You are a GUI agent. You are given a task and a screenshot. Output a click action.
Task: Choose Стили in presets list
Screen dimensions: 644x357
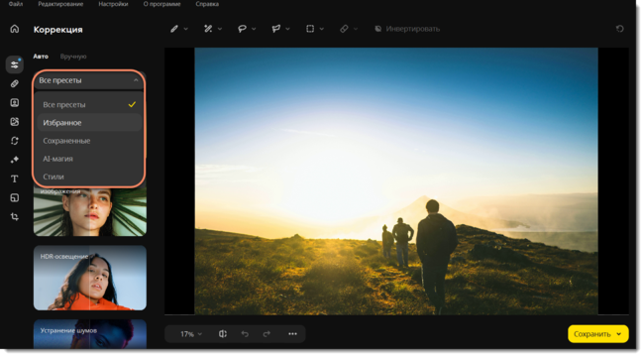coord(89,177)
